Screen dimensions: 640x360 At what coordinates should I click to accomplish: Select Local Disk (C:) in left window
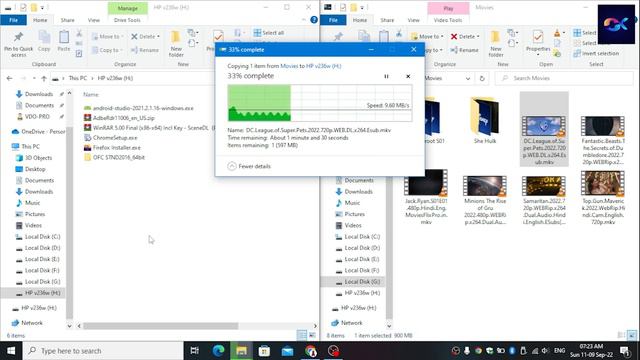pos(38,237)
